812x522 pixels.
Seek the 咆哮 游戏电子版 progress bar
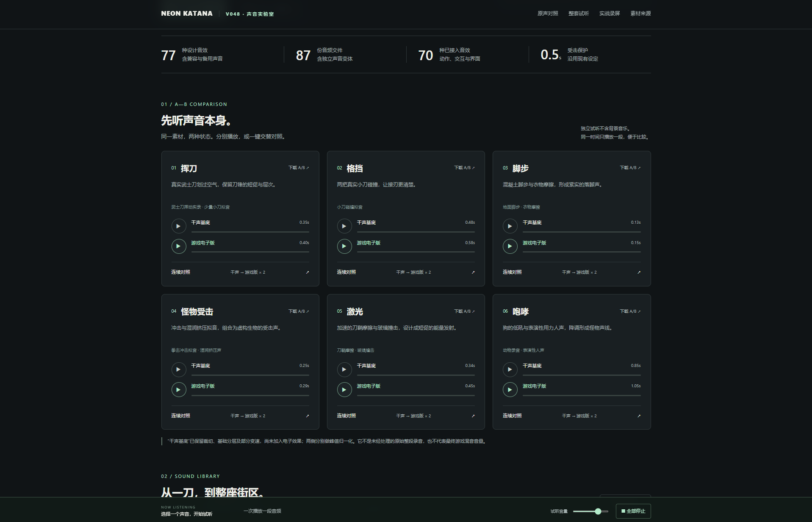[x=582, y=395]
